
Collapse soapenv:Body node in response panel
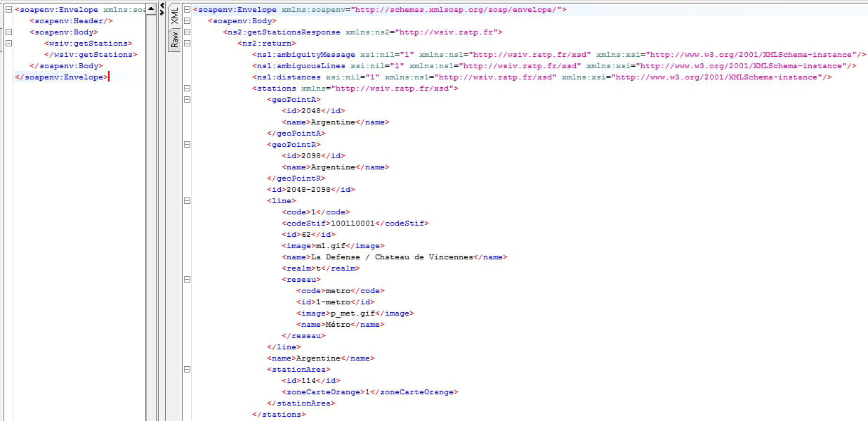click(x=187, y=21)
